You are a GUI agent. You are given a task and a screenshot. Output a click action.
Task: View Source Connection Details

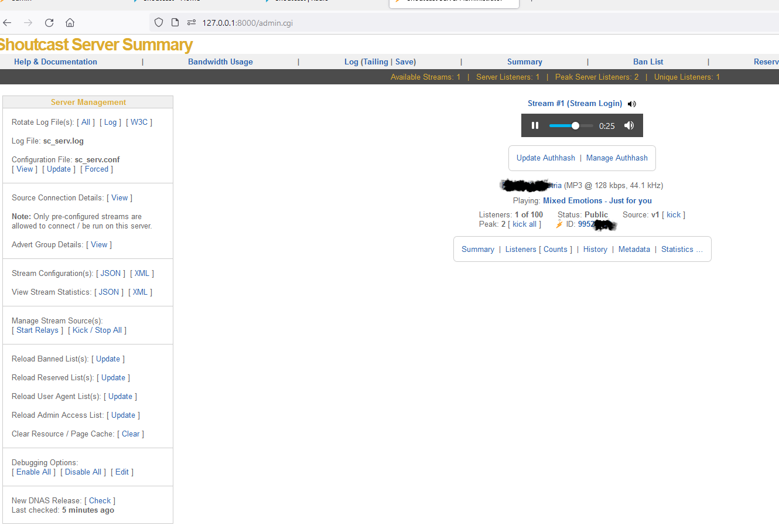click(x=119, y=197)
